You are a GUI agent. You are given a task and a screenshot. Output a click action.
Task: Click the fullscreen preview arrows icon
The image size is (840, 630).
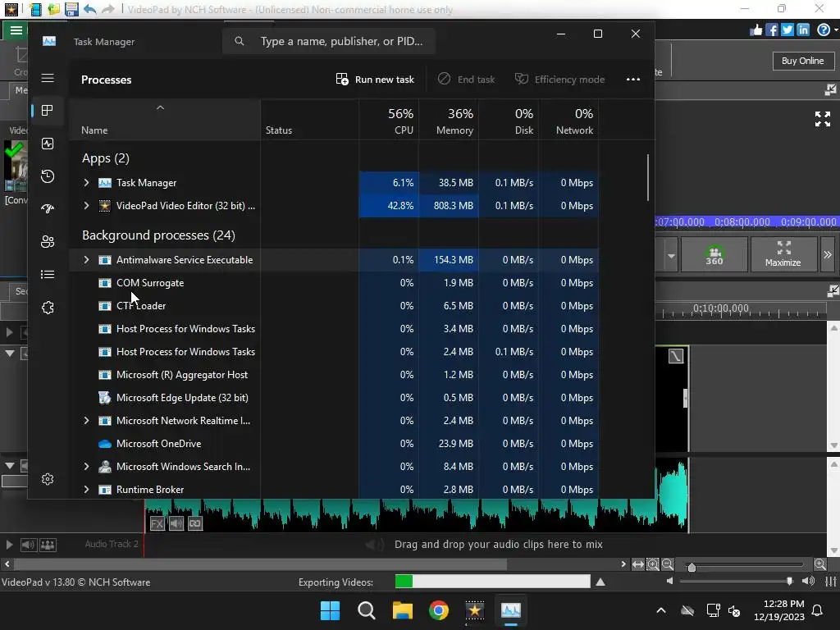(x=823, y=119)
